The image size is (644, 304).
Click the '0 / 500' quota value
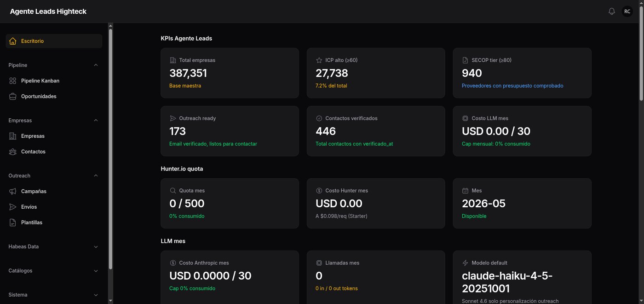click(187, 204)
